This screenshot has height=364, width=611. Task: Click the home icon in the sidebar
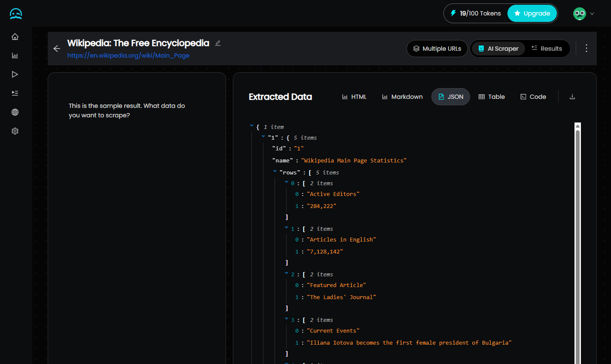pos(15,37)
